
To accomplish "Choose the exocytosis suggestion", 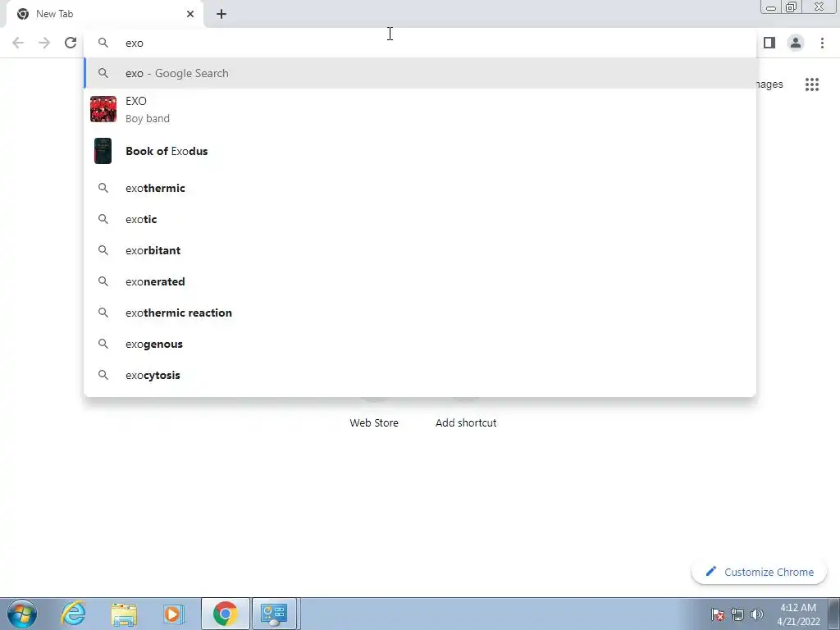I will 420,375.
